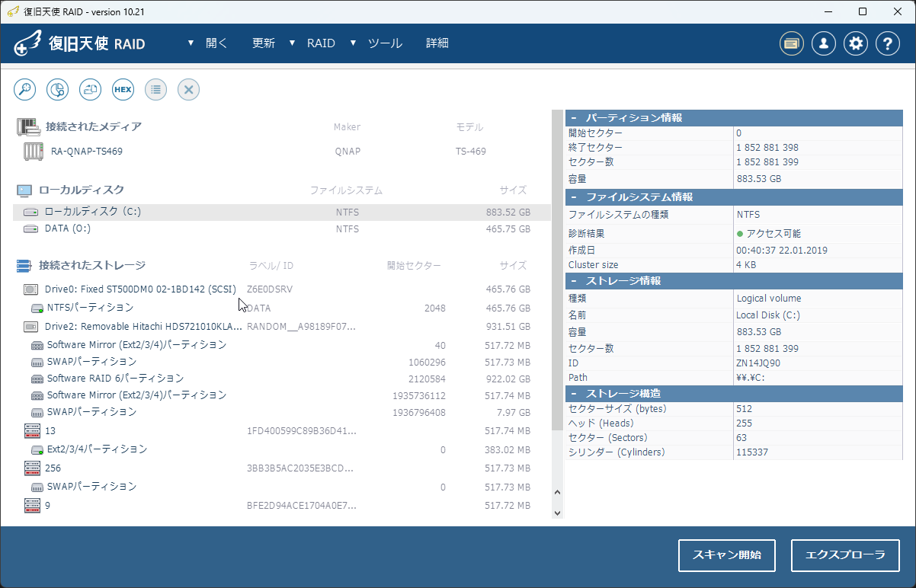Open settings with the gear icon
Screen dimensions: 916x588
coord(856,43)
